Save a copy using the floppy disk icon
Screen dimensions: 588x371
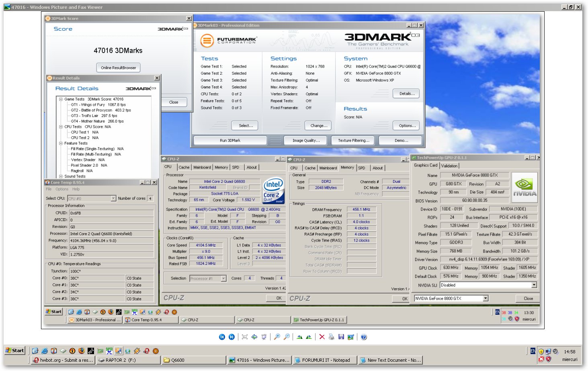click(341, 337)
